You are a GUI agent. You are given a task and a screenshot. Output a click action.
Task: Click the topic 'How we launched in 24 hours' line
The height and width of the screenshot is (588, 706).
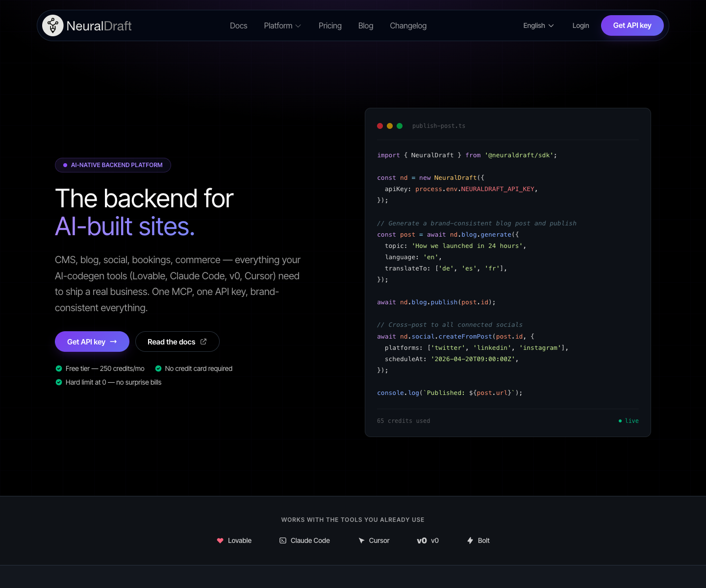455,246
